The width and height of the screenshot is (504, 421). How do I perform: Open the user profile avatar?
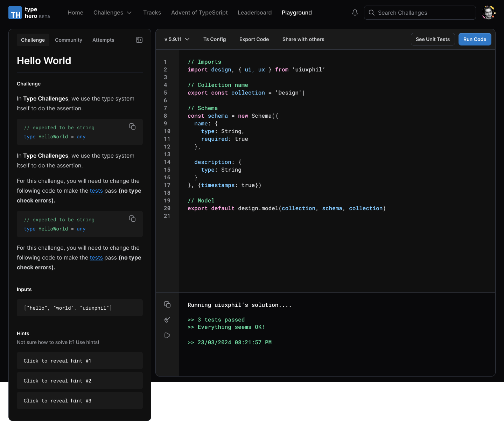[x=488, y=13]
